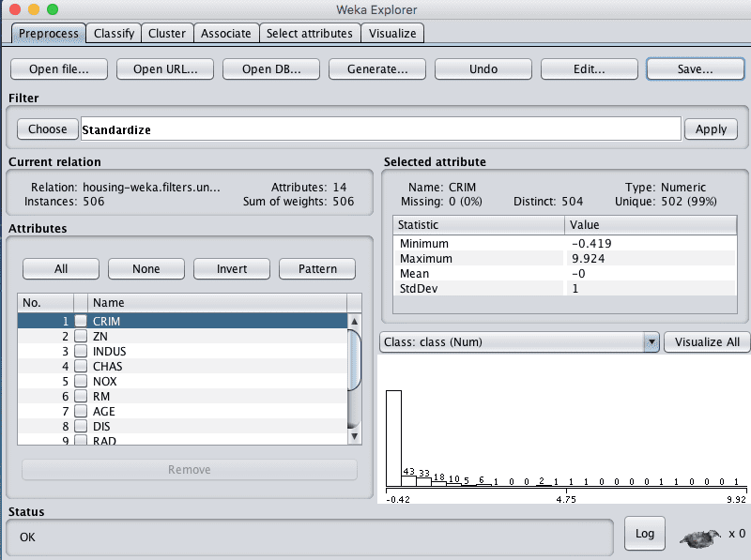The image size is (751, 560).
Task: Click the green maximize window button
Action: click(53, 9)
